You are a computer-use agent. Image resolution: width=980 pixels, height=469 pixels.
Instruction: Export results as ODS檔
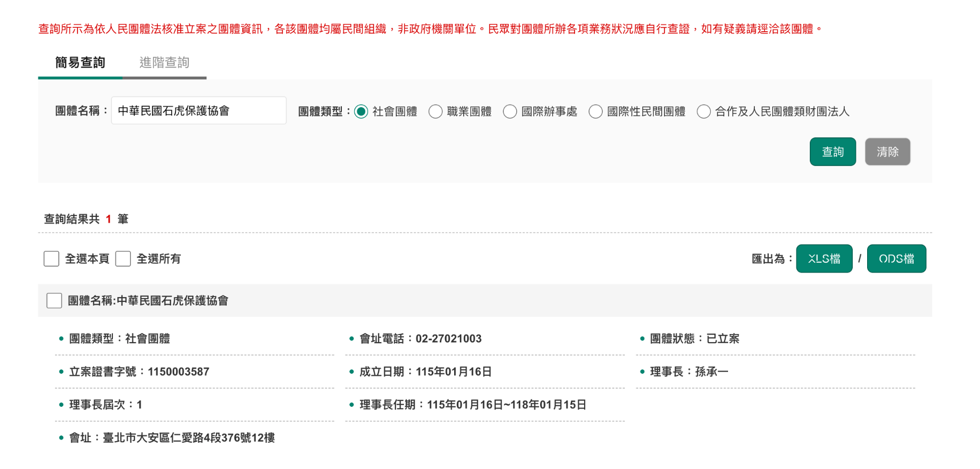click(x=896, y=259)
